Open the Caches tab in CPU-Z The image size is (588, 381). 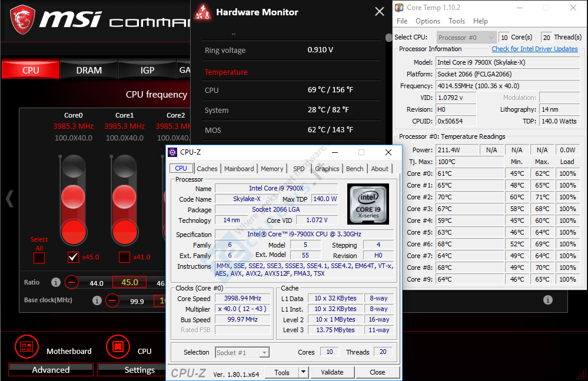click(207, 169)
